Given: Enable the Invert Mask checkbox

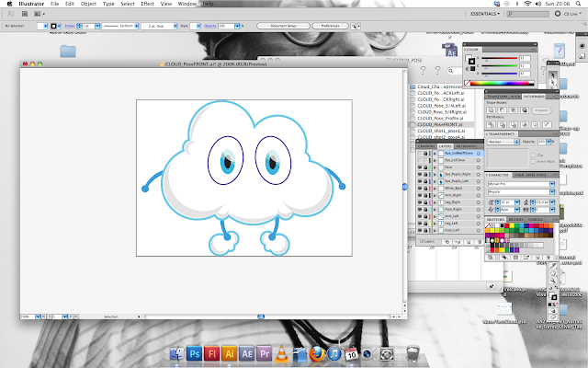Looking at the screenshot, I should pos(533,162).
